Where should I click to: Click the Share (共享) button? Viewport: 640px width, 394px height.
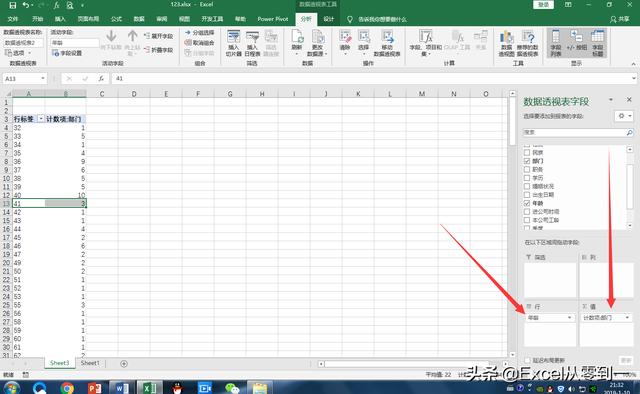620,19
